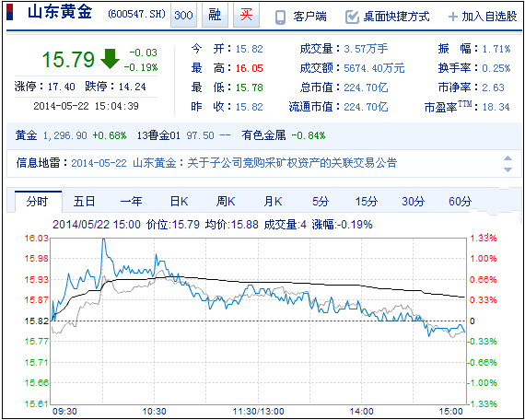Click the 14:00 time axis label

coord(362,412)
